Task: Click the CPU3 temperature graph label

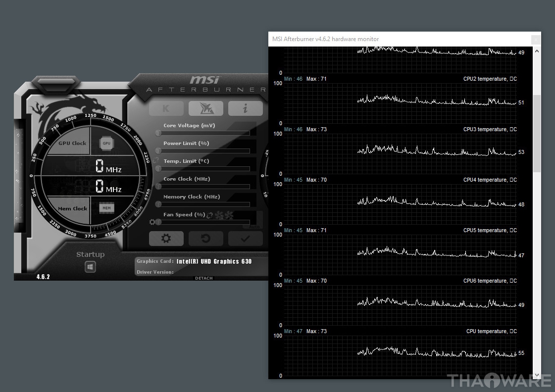Action: tap(490, 130)
